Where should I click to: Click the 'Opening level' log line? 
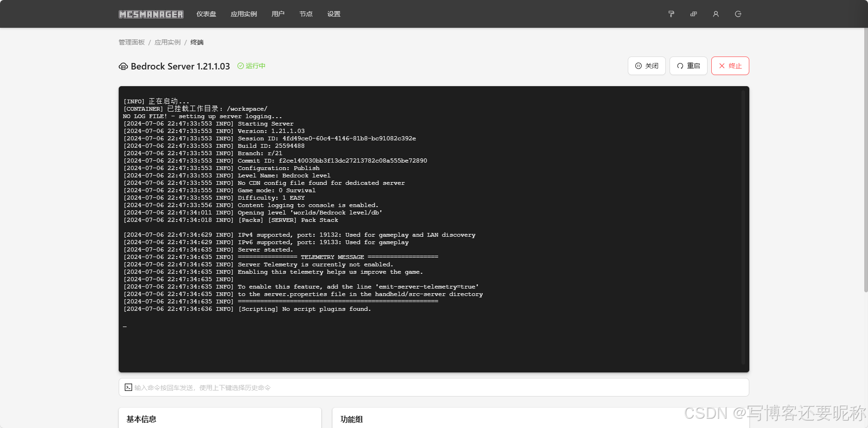tap(253, 213)
